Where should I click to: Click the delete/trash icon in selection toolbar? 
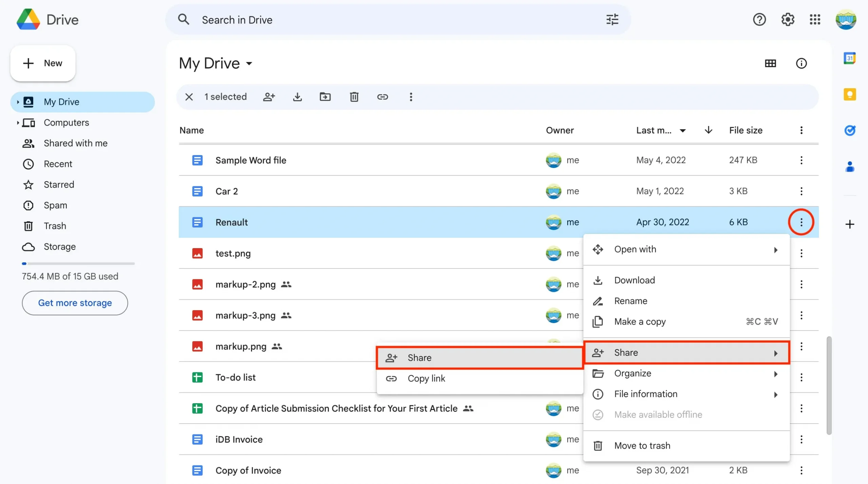(x=354, y=97)
